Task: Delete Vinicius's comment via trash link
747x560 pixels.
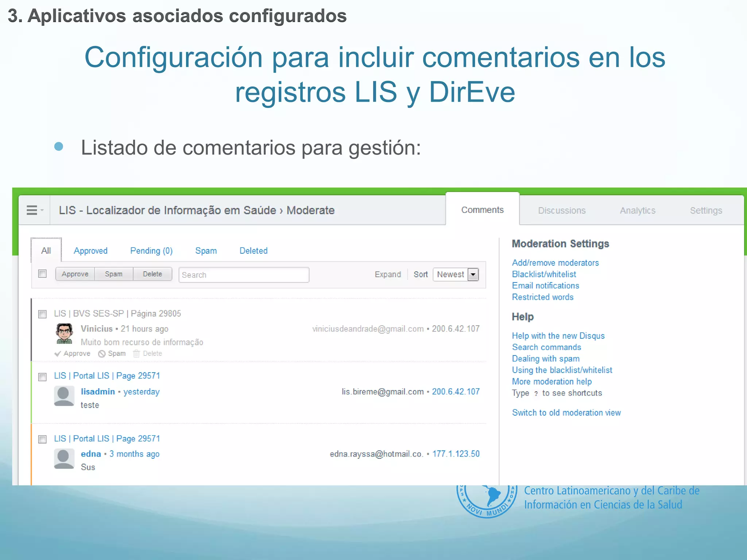Action: (x=147, y=354)
